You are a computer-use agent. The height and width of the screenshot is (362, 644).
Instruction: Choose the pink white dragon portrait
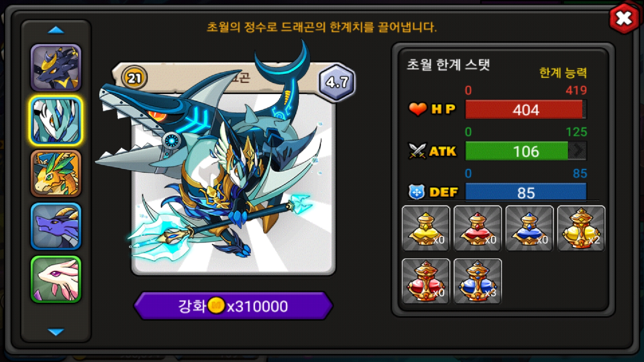[x=56, y=280]
